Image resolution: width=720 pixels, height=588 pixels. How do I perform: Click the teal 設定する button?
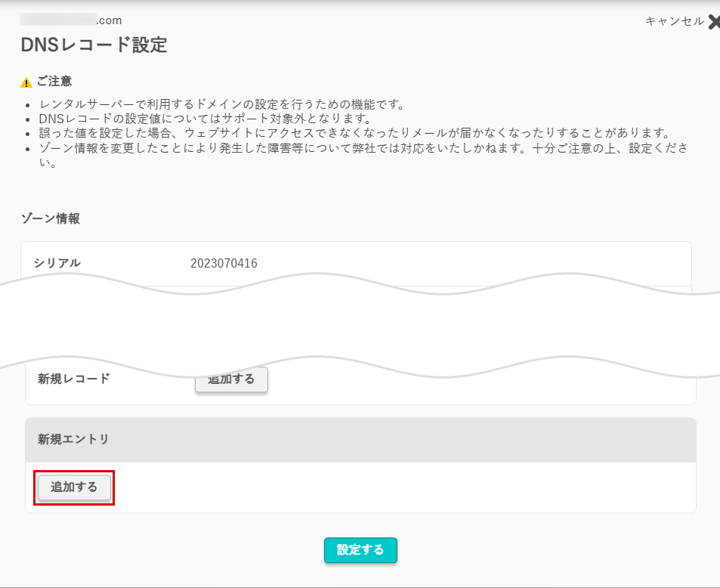point(360,550)
